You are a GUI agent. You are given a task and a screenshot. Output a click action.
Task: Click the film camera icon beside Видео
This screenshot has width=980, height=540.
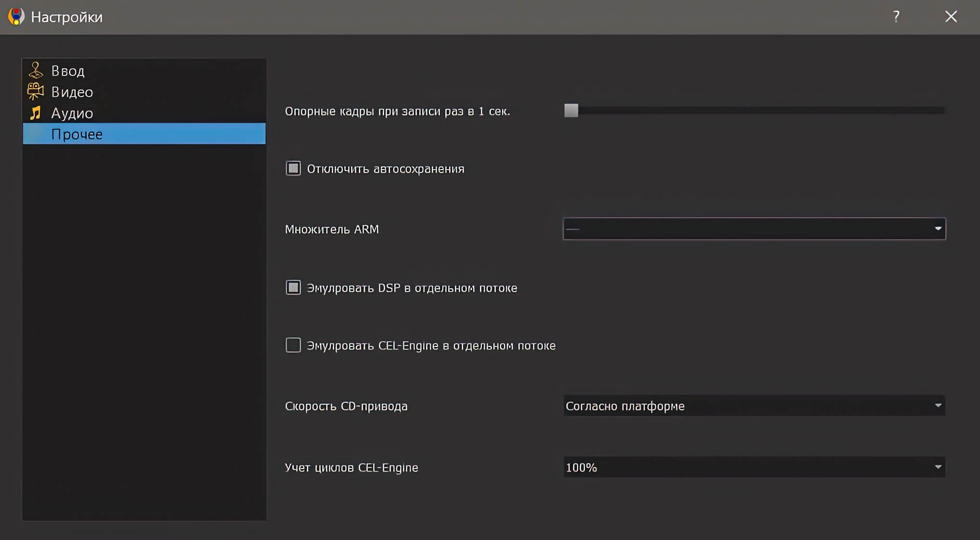(36, 91)
